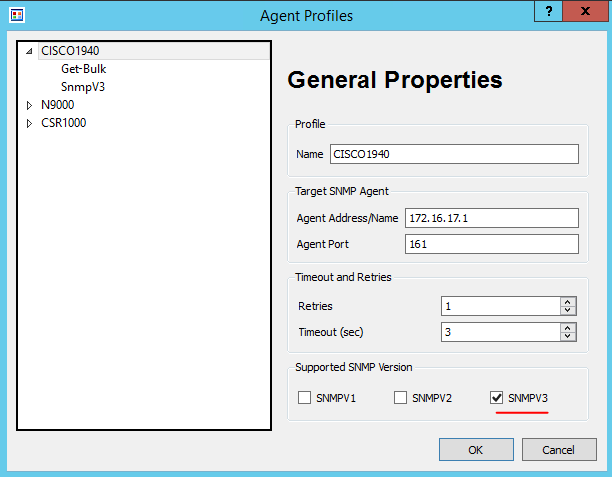Open the Get-Bulk settings item
The height and width of the screenshot is (478, 612).
coord(84,69)
